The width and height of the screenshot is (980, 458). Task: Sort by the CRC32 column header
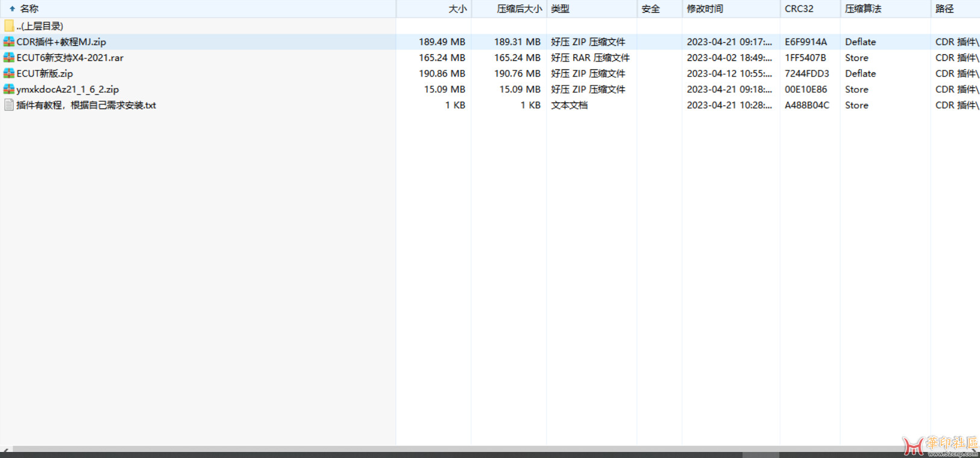pyautogui.click(x=810, y=8)
